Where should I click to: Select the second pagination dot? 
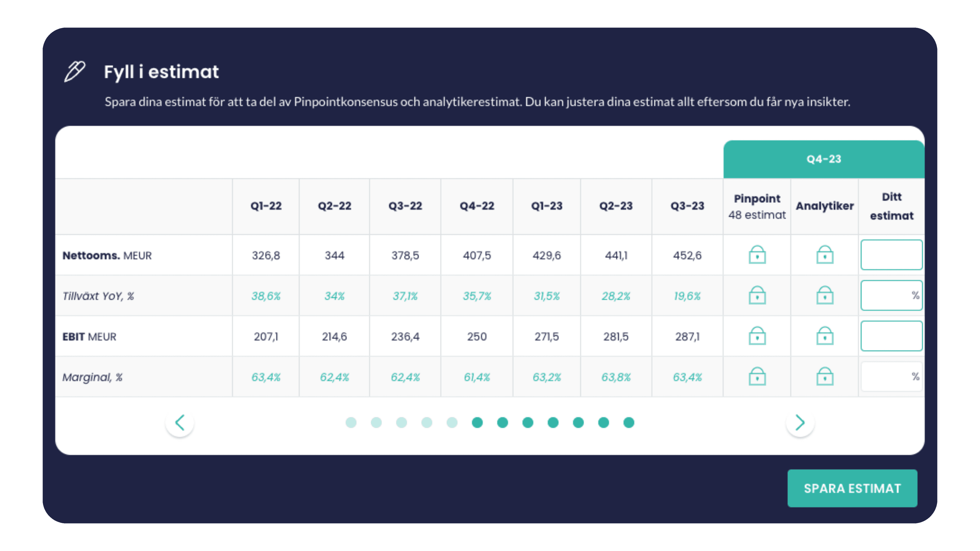click(x=376, y=422)
